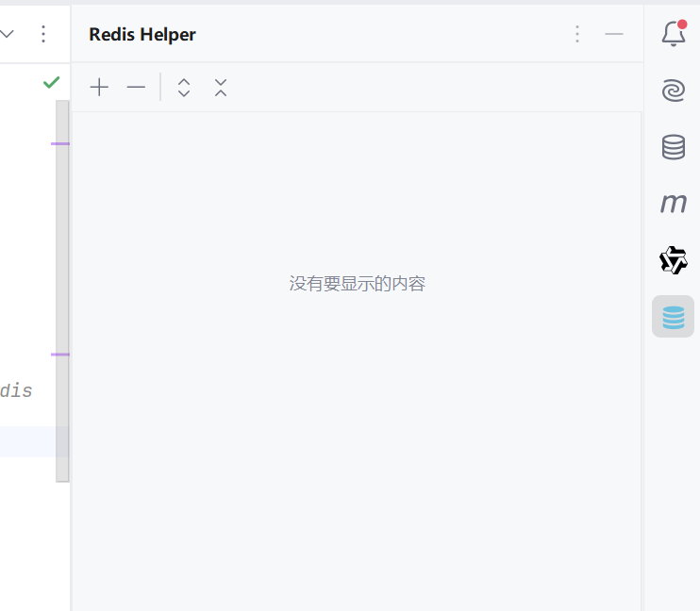The height and width of the screenshot is (611, 700).
Task: Click the editor vertical scrollbar thumb
Action: (x=62, y=291)
